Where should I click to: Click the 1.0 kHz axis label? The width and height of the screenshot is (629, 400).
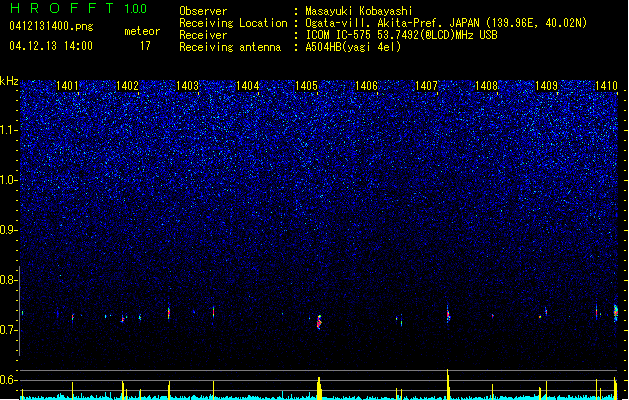pyautogui.click(x=9, y=180)
